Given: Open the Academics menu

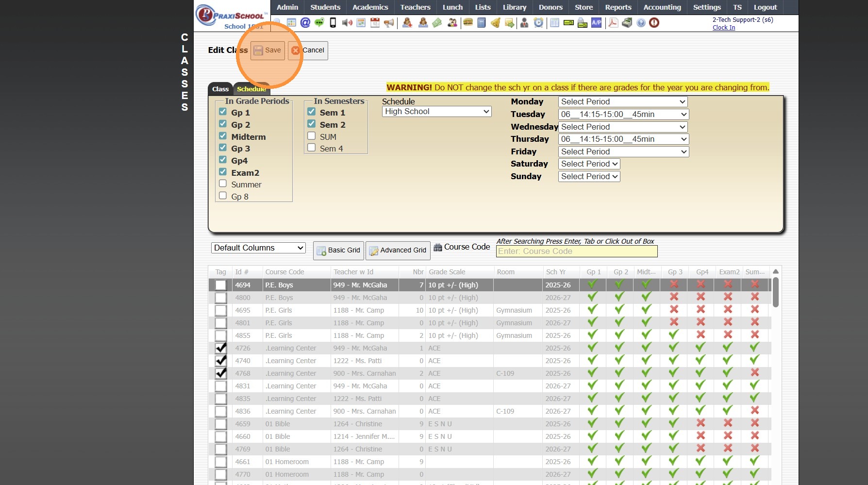Looking at the screenshot, I should [x=370, y=7].
